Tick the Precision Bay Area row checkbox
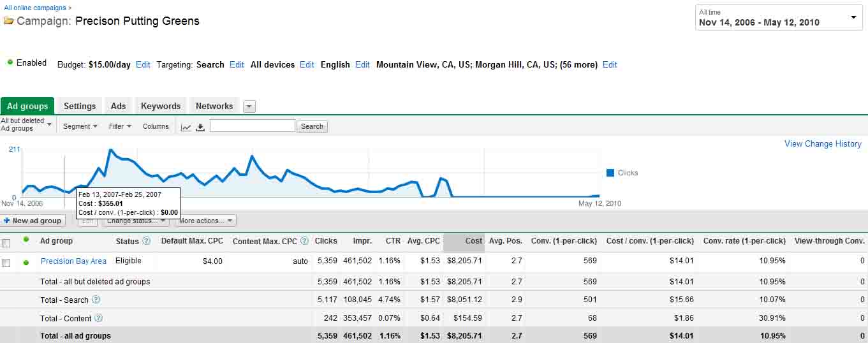The image size is (868, 343). pyautogui.click(x=6, y=263)
